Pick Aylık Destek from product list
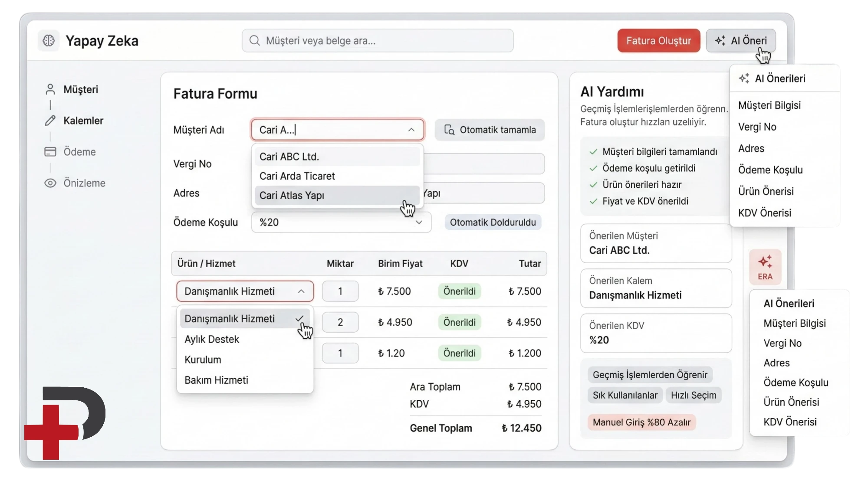 212,339
